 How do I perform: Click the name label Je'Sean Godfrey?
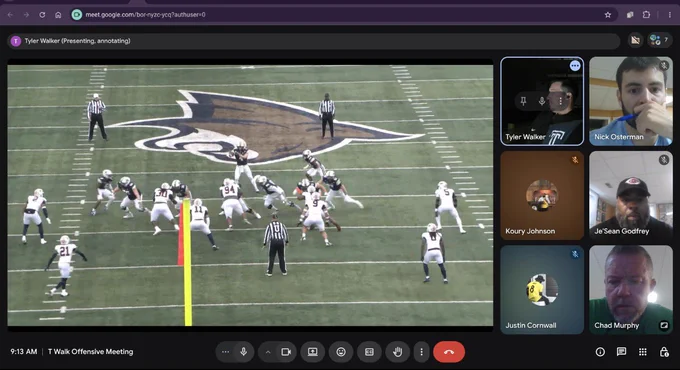(x=621, y=231)
